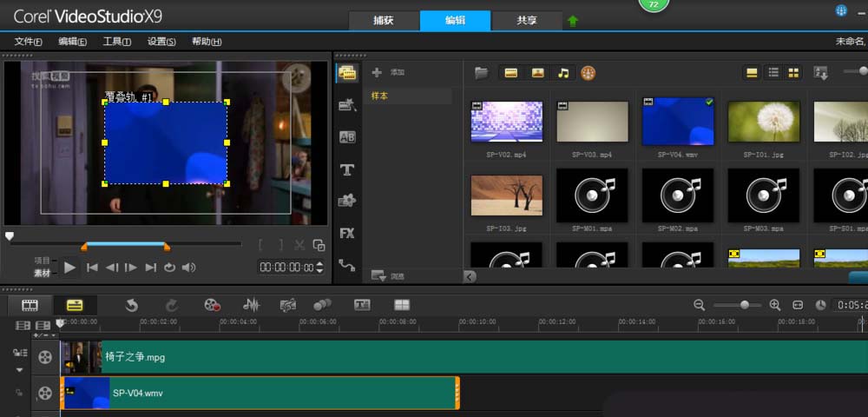
Task: Open the Sound Mixer tool
Action: tap(252, 305)
